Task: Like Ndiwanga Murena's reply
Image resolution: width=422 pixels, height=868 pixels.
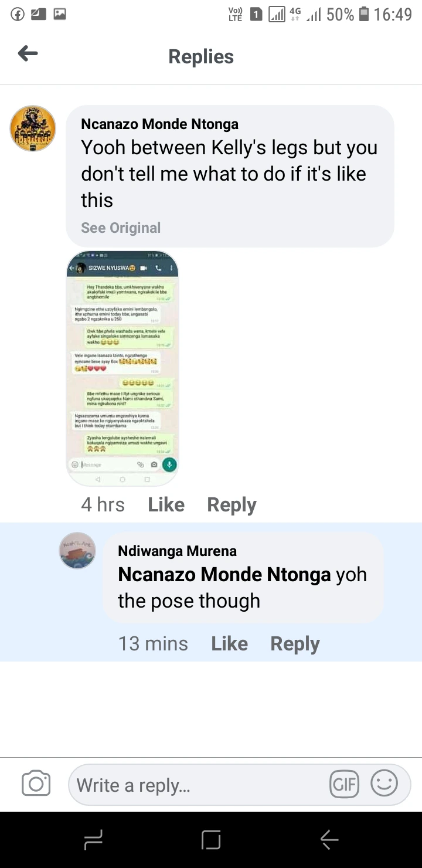Action: (x=229, y=644)
